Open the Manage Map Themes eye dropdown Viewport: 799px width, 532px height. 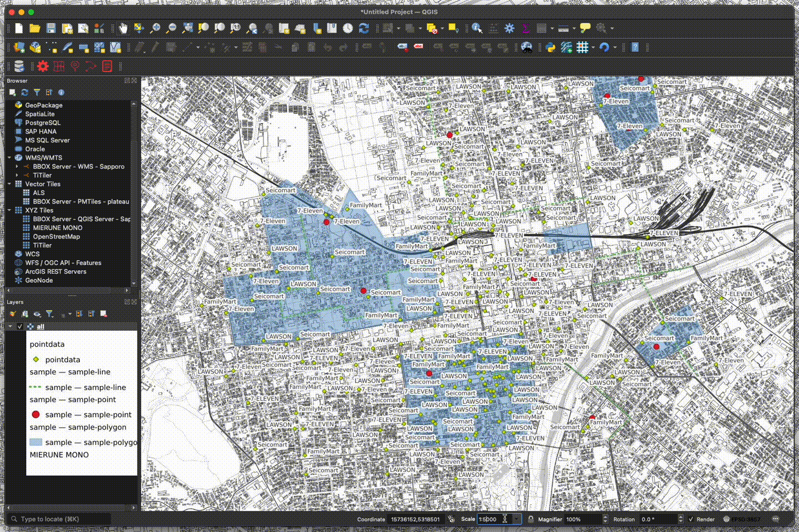point(37,314)
